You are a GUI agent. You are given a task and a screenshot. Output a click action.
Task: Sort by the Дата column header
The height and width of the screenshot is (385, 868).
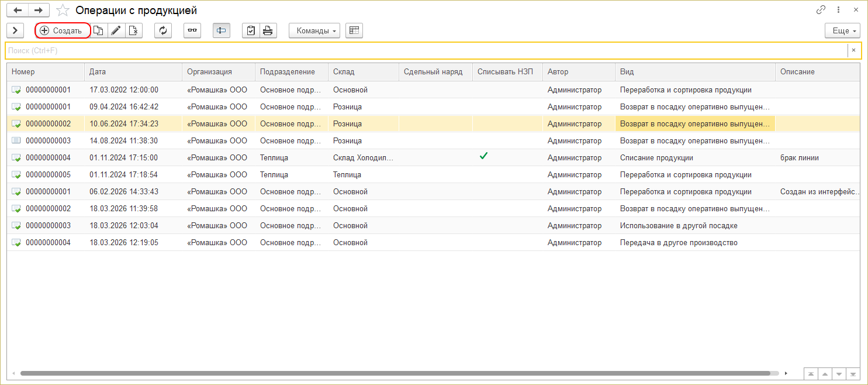point(133,72)
